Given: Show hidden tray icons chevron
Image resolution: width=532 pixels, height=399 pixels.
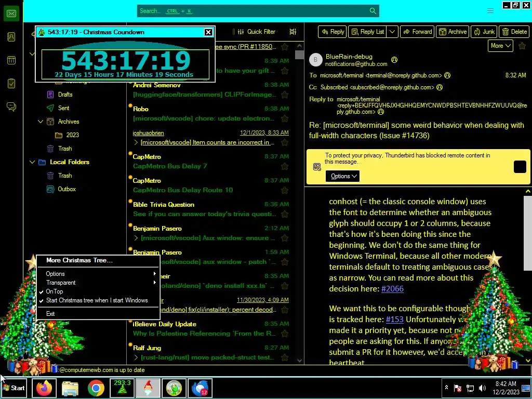Looking at the screenshot, I should pyautogui.click(x=446, y=388).
